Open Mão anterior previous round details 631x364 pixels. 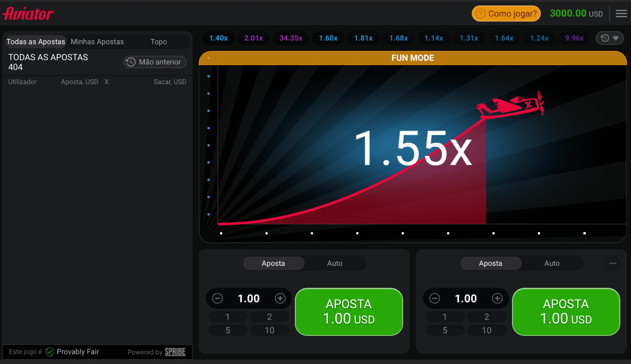[154, 62]
